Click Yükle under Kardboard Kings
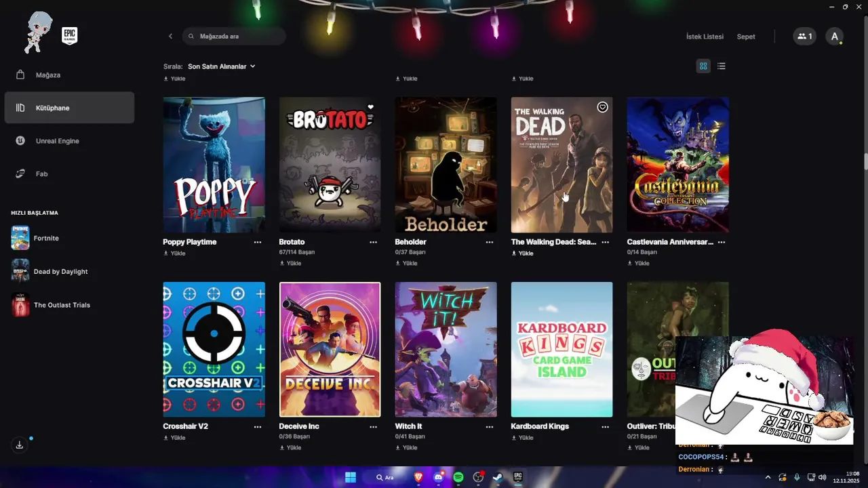The image size is (868, 488). pyautogui.click(x=522, y=438)
